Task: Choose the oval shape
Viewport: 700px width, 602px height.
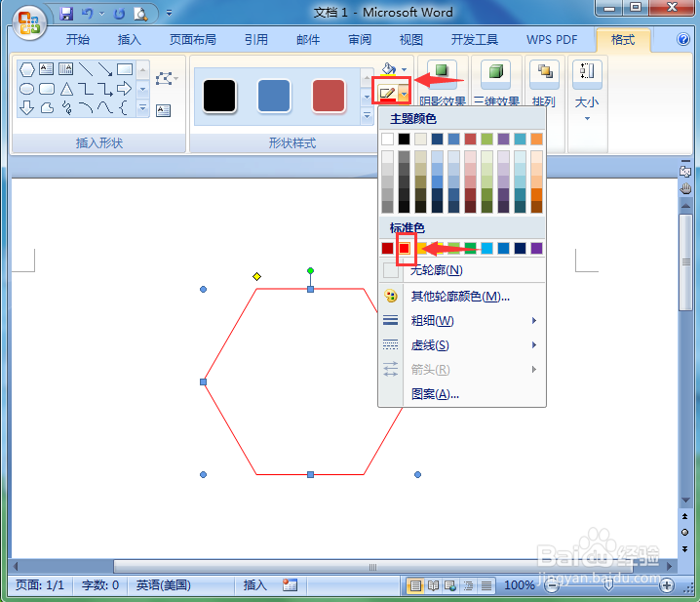Action: pos(26,89)
